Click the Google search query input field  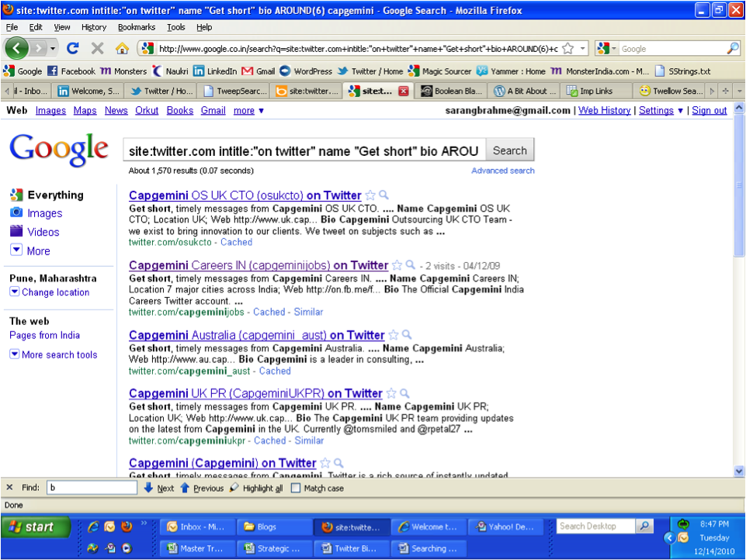pos(304,150)
